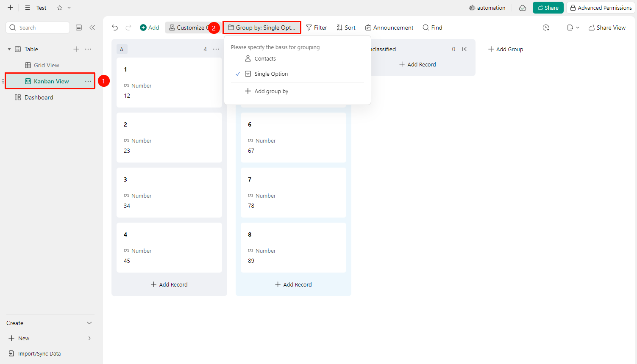637x364 pixels.
Task: Select Single Option grouping basis
Action: point(298,74)
